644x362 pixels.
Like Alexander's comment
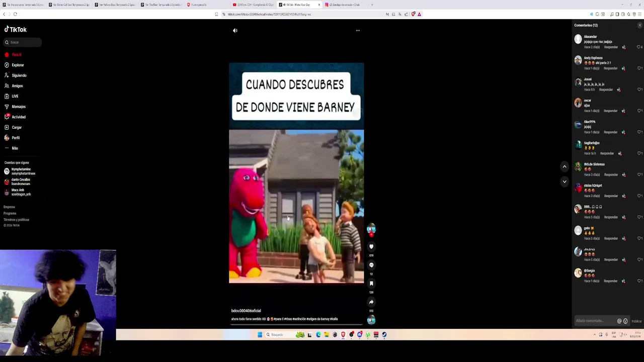pos(639,47)
